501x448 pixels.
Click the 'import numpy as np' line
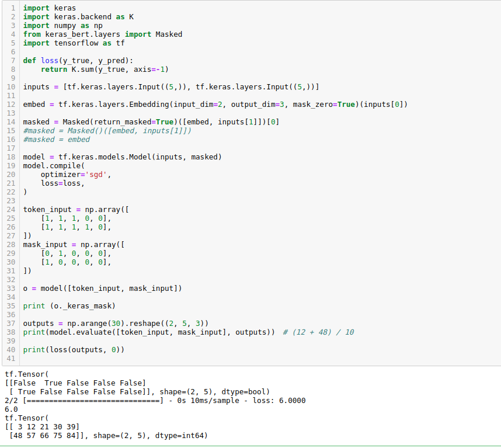click(62, 26)
